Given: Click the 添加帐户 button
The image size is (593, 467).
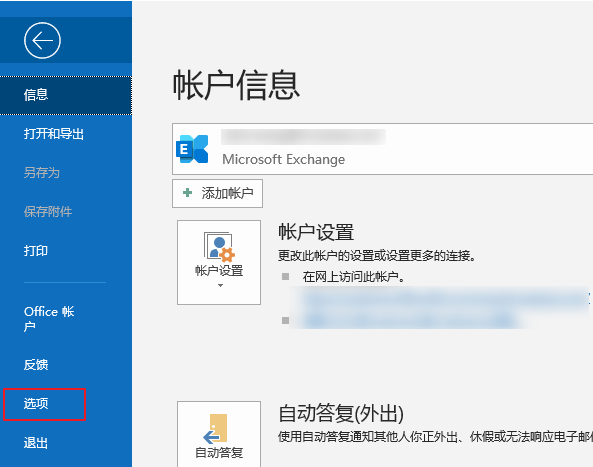Looking at the screenshot, I should (217, 193).
